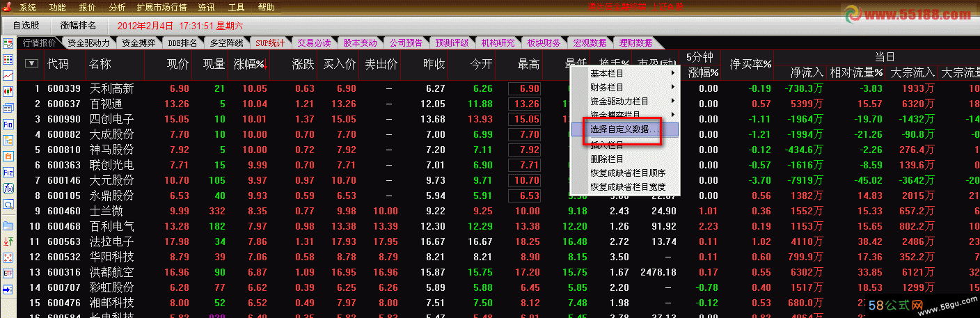This screenshot has width=980, height=318.
Task: Switch to the 资金搏弈 tab
Action: pos(139,42)
